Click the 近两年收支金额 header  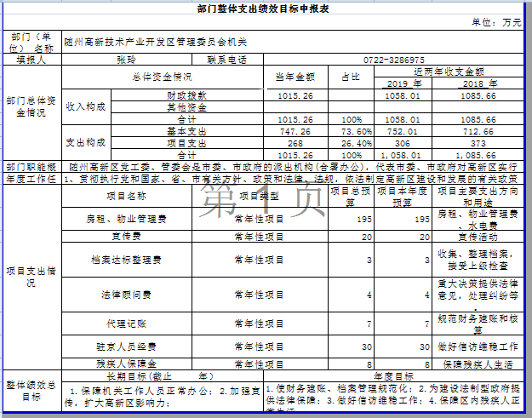tap(449, 72)
